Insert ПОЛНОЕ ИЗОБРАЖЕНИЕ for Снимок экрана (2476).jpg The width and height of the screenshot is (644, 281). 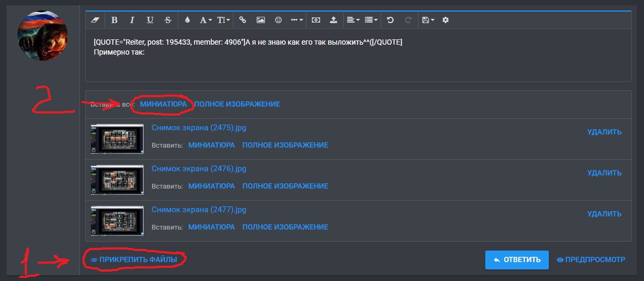pos(285,186)
